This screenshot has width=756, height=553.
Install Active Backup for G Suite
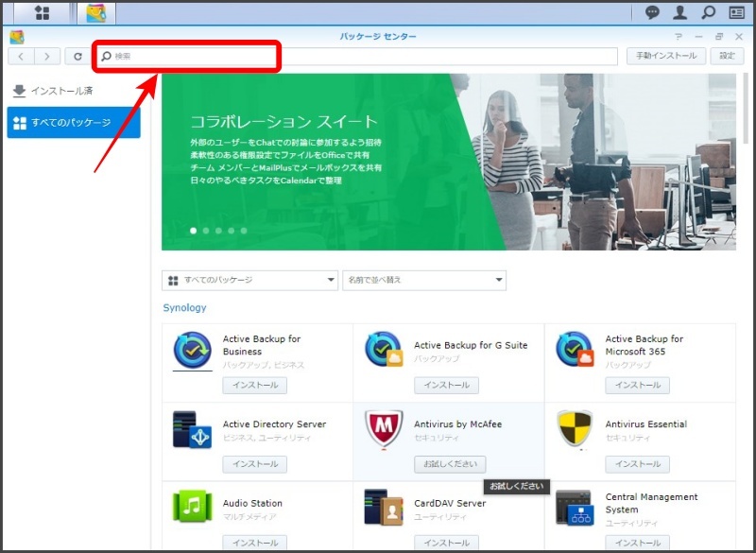[446, 386]
